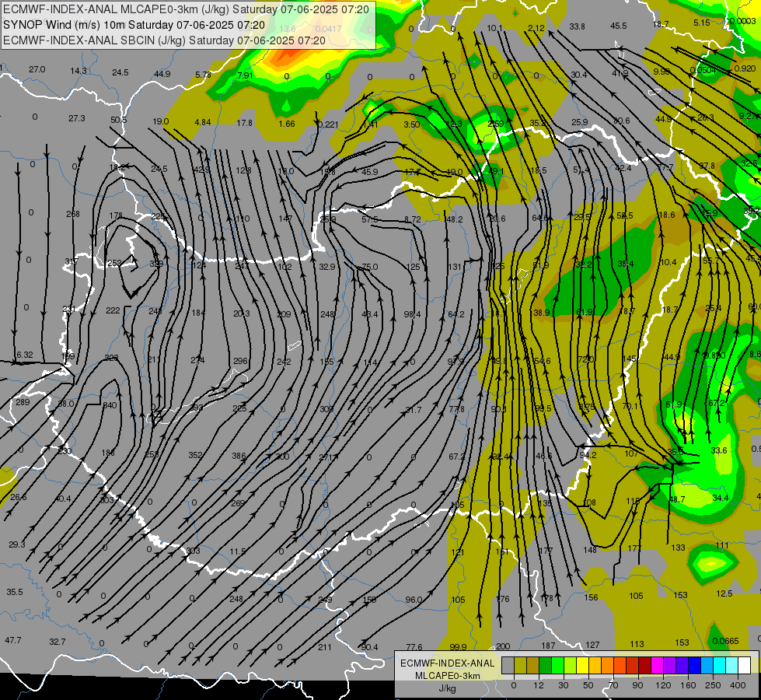Image resolution: width=761 pixels, height=700 pixels.
Task: Click the '120' tick label under the colorbar
Action: pos(663,685)
